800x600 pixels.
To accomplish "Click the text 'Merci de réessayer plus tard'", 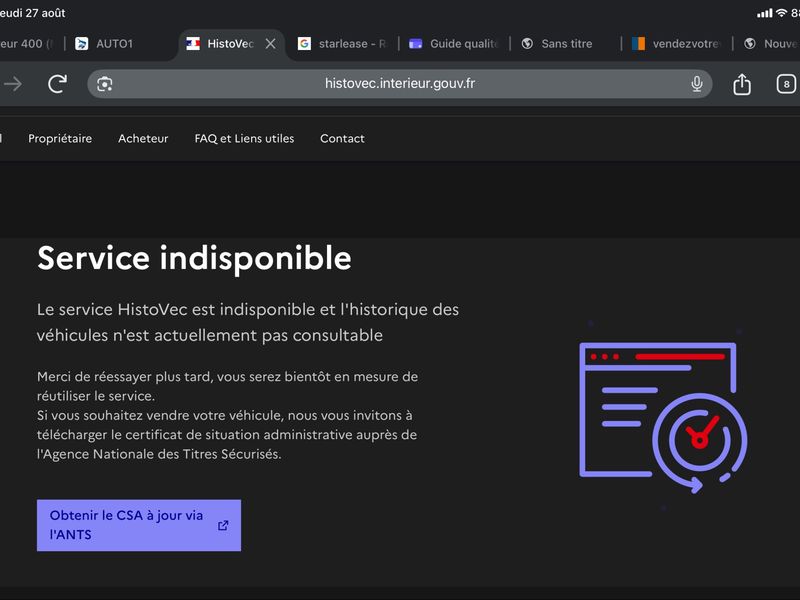I will (x=125, y=377).
